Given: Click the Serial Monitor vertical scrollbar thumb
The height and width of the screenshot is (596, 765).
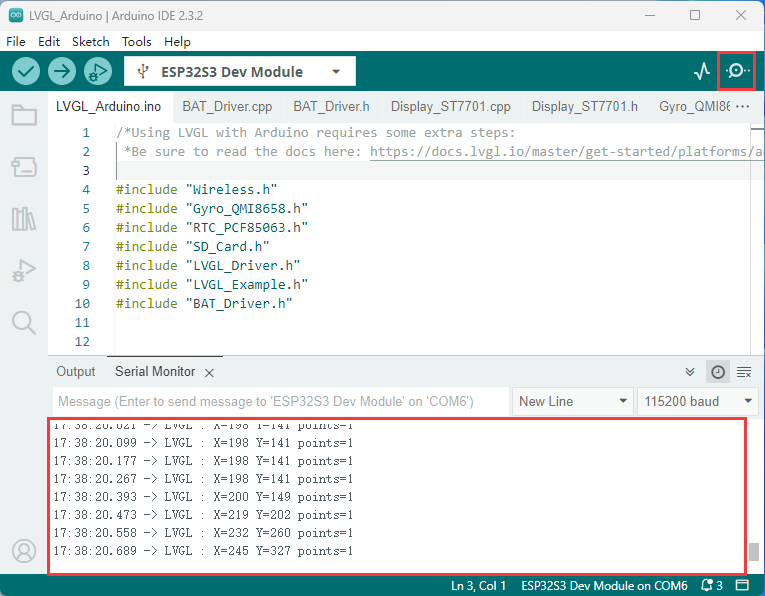Looking at the screenshot, I should click(x=754, y=552).
